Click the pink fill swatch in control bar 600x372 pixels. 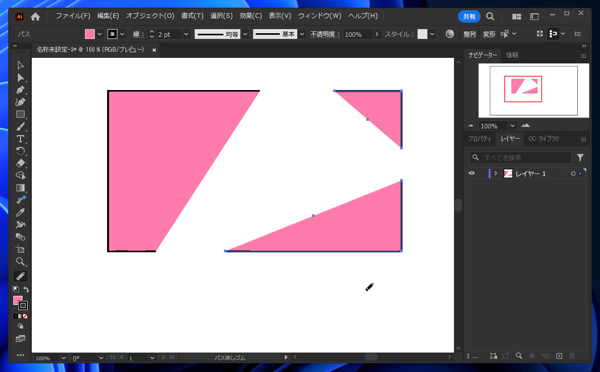[x=90, y=34]
